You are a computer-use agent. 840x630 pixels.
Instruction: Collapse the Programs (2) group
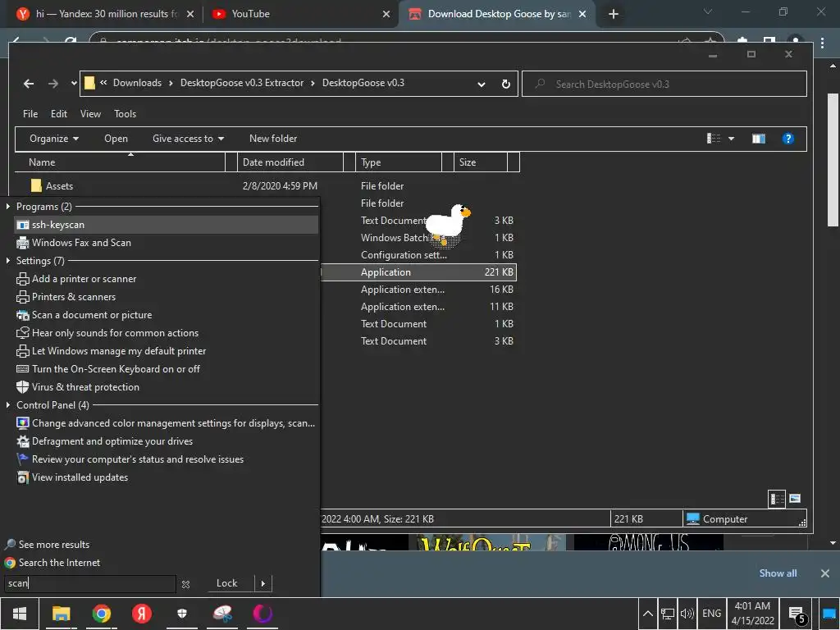(x=8, y=206)
